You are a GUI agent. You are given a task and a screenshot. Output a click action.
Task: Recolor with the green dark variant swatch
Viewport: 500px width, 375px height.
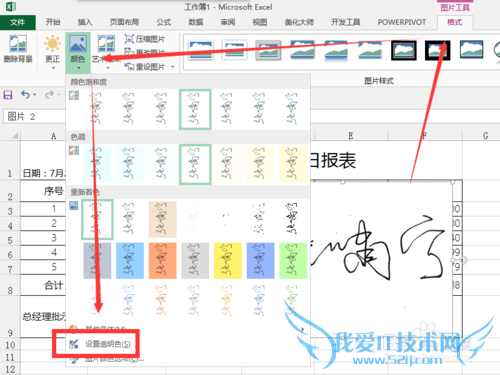pyautogui.click(x=293, y=260)
